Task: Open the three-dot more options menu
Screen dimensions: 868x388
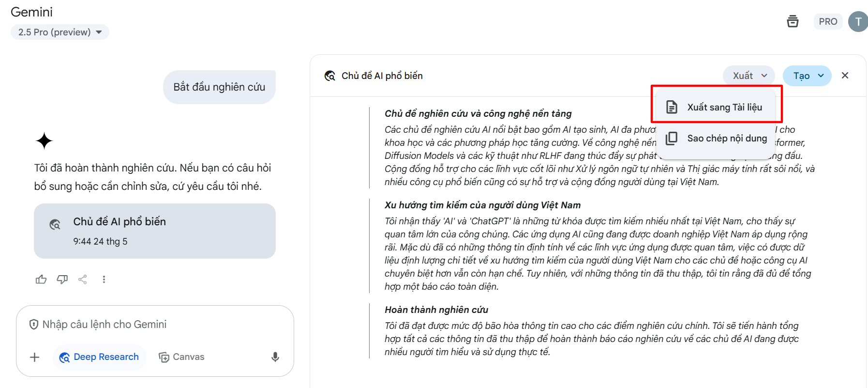Action: tap(104, 279)
